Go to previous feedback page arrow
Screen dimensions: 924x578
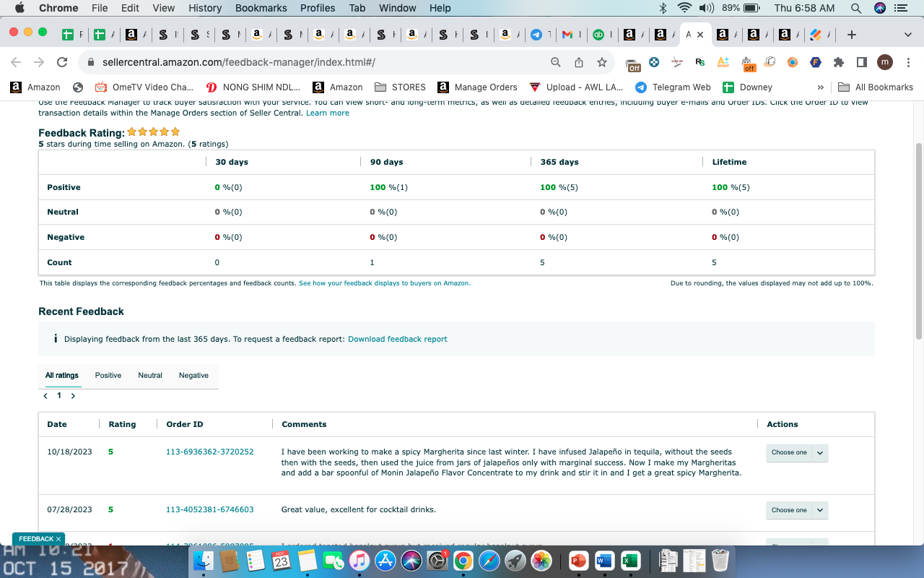click(46, 396)
